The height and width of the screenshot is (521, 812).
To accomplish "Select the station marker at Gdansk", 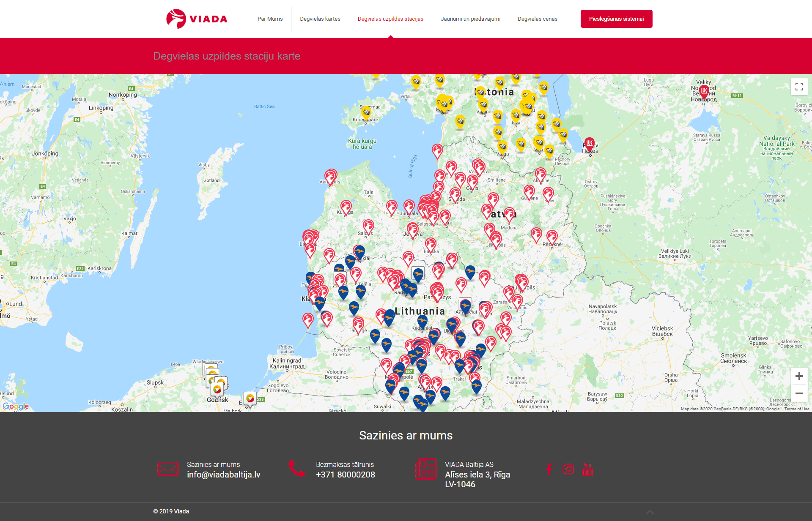I will pos(218,390).
